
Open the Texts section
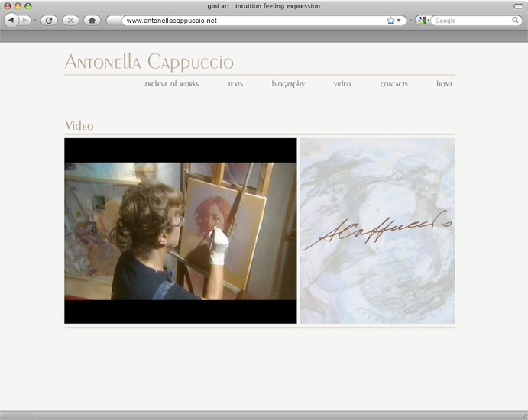235,84
